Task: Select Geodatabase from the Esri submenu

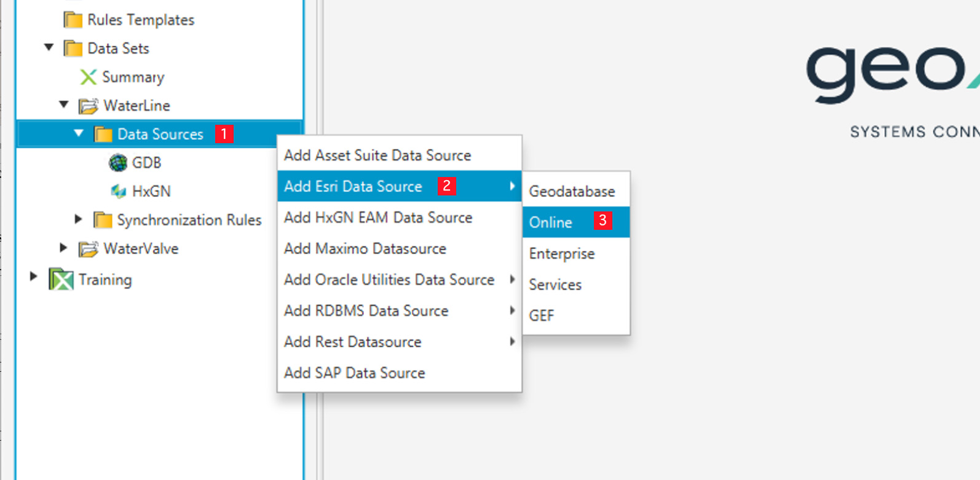Action: 576,191
